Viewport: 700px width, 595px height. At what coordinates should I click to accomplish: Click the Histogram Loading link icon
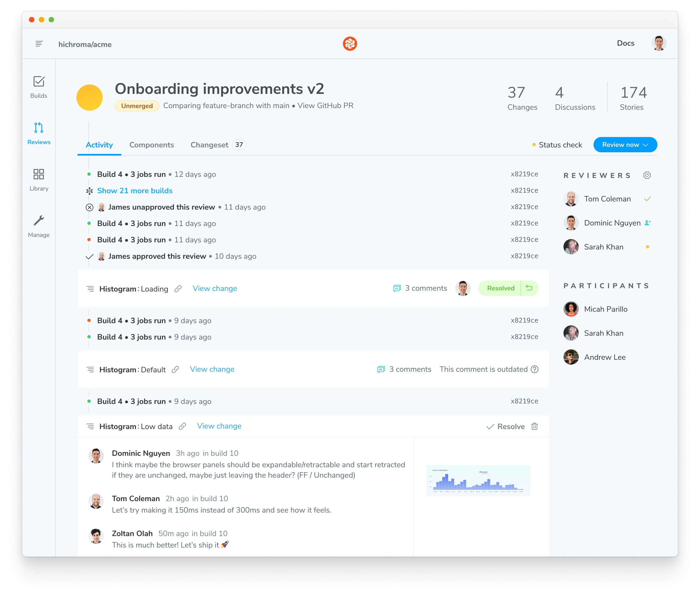178,289
